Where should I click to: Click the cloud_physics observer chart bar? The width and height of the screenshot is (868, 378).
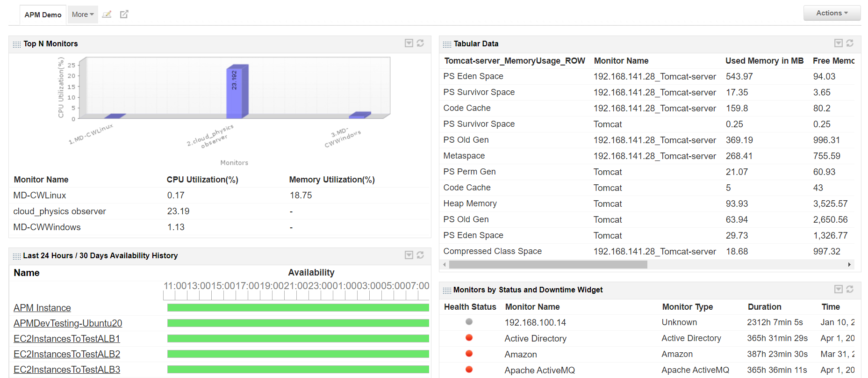coord(237,92)
